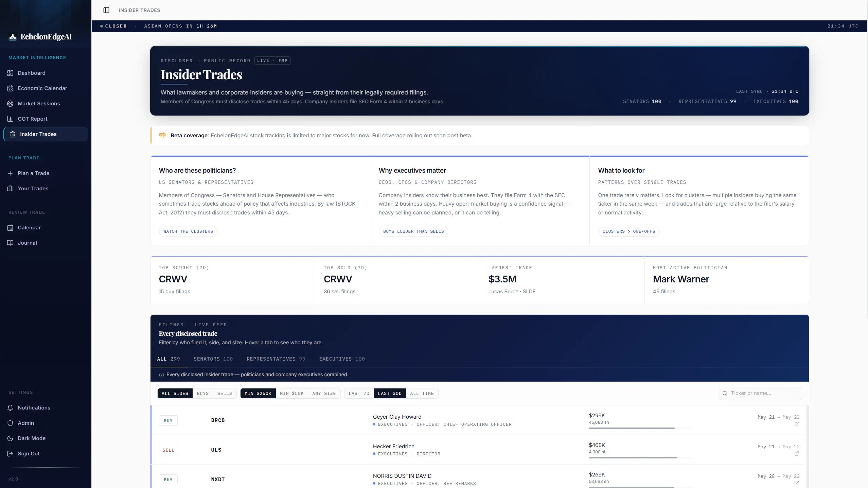The image size is (868, 488).
Task: Click the WATCH THE CLUSTERS pill
Action: 188,231
